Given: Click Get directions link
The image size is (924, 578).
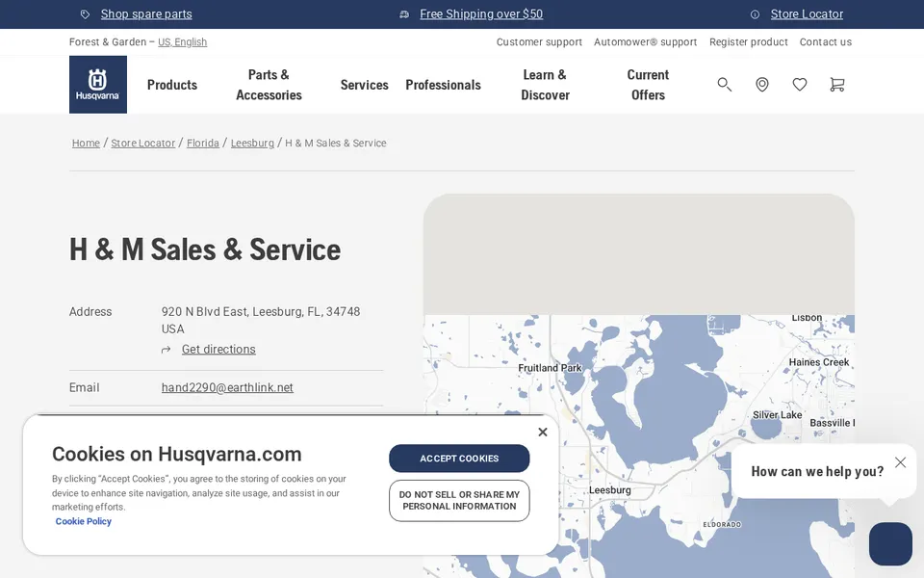Looking at the screenshot, I should pos(218,349).
